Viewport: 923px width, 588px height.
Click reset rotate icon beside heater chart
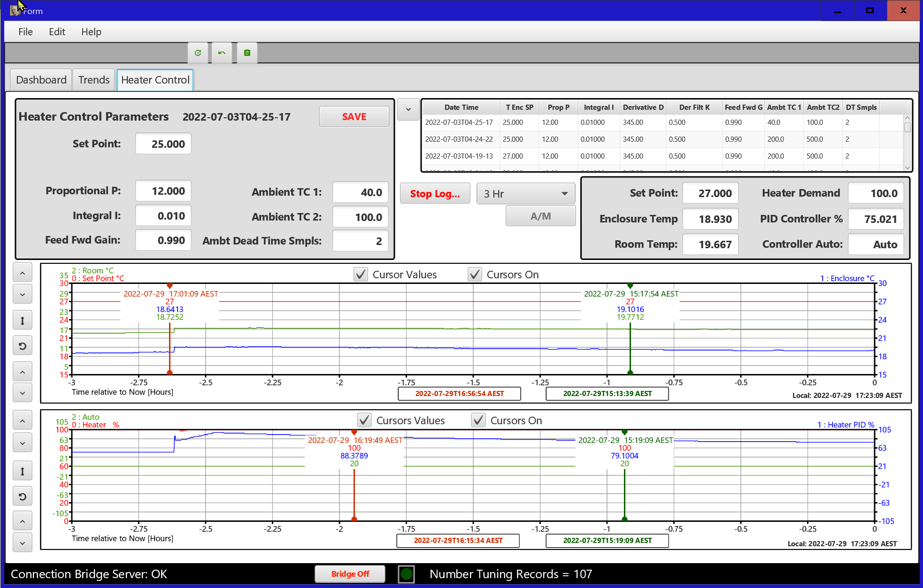pos(23,496)
